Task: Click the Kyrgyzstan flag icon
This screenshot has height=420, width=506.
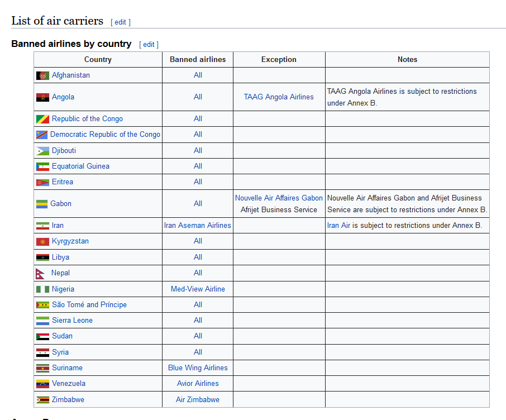Action: click(42, 241)
